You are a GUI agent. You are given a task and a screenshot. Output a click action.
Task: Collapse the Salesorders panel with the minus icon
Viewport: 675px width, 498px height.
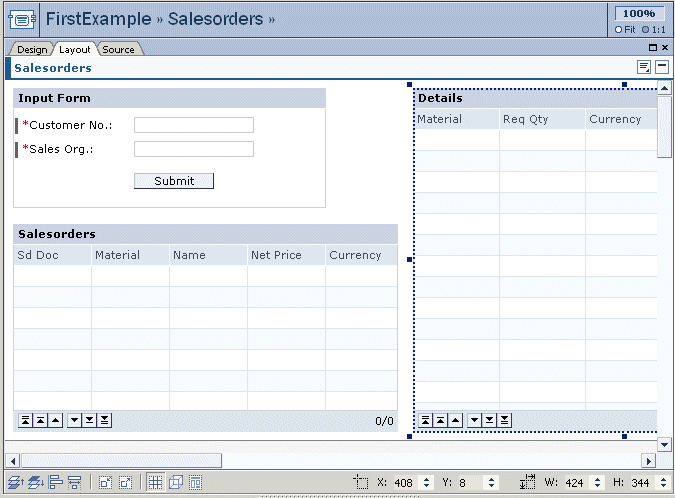[662, 67]
